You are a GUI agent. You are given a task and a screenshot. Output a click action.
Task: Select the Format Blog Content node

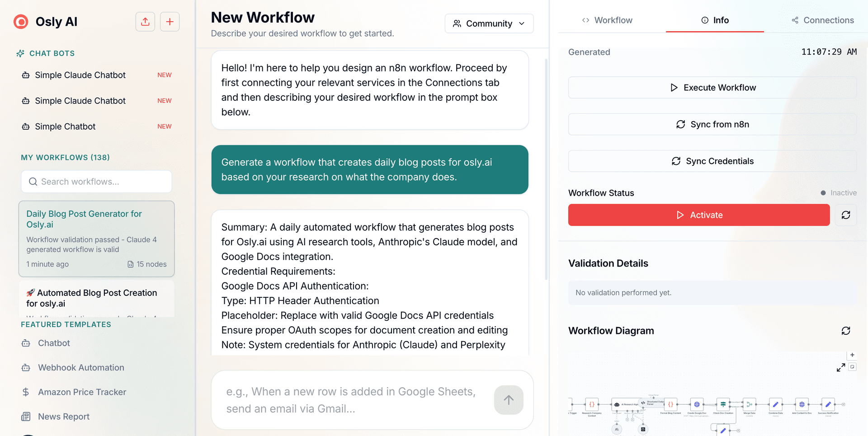670,404
